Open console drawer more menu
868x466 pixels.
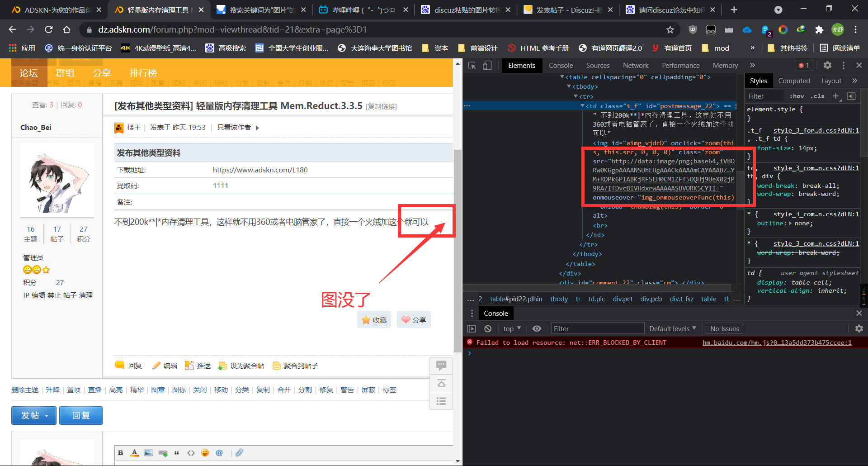pyautogui.click(x=472, y=313)
